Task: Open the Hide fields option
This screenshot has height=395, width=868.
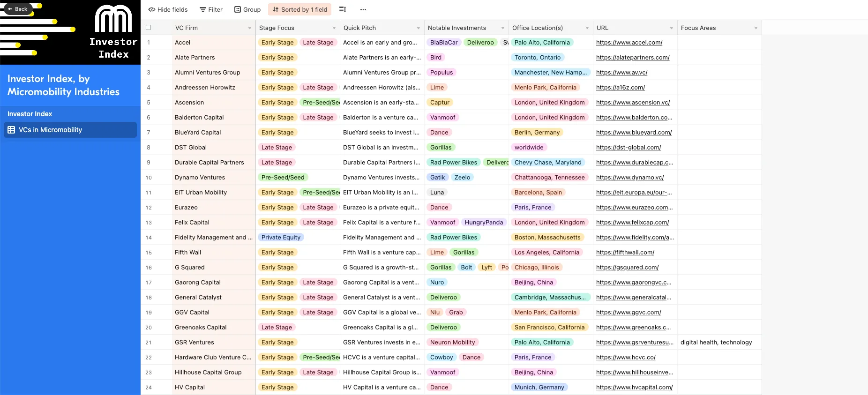Action: pyautogui.click(x=168, y=9)
